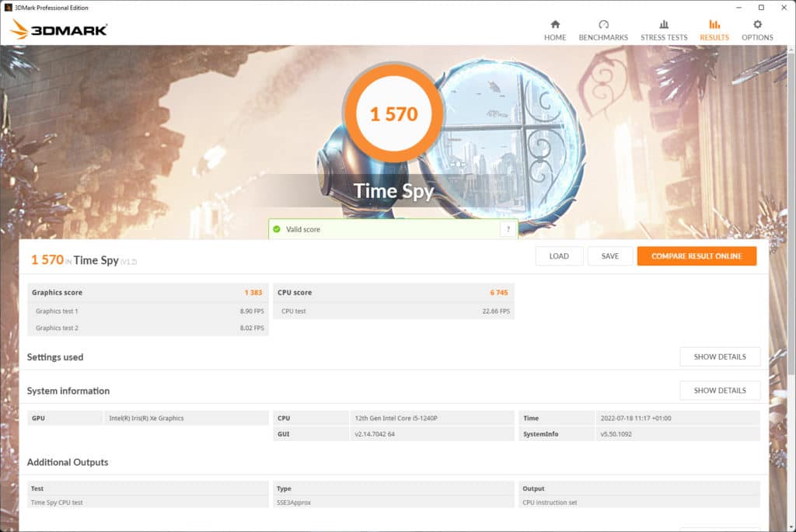This screenshot has width=796, height=532.
Task: Click the Graphics score label
Action: (57, 293)
